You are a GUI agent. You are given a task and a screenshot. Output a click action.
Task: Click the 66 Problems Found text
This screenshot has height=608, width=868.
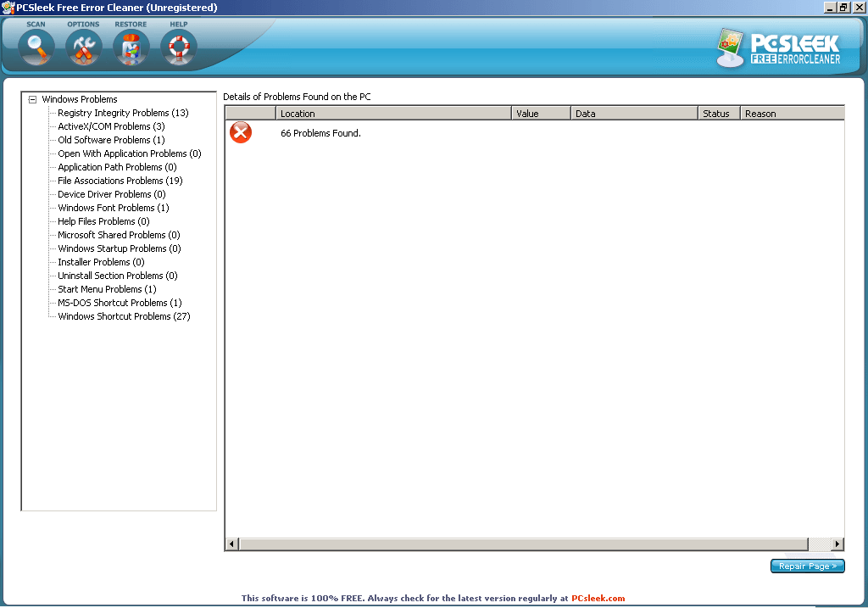[320, 133]
